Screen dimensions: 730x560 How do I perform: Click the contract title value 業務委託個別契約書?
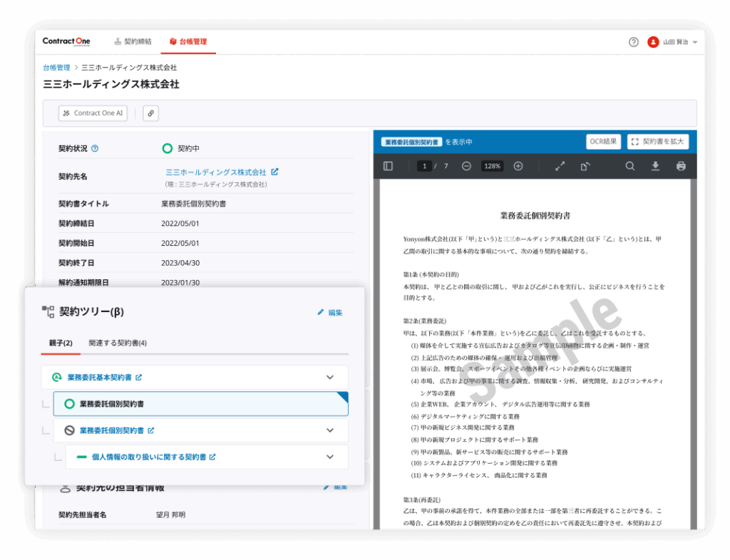(194, 204)
